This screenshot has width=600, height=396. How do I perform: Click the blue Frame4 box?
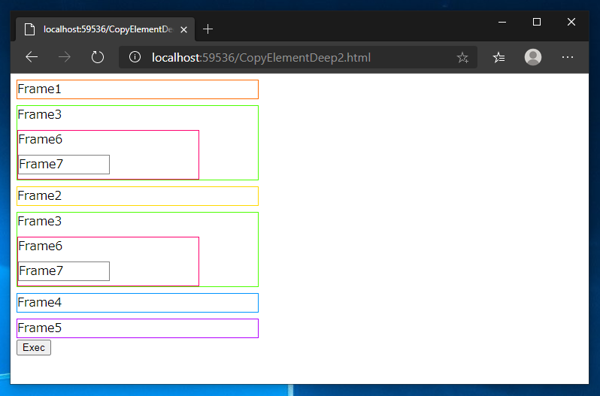click(138, 303)
